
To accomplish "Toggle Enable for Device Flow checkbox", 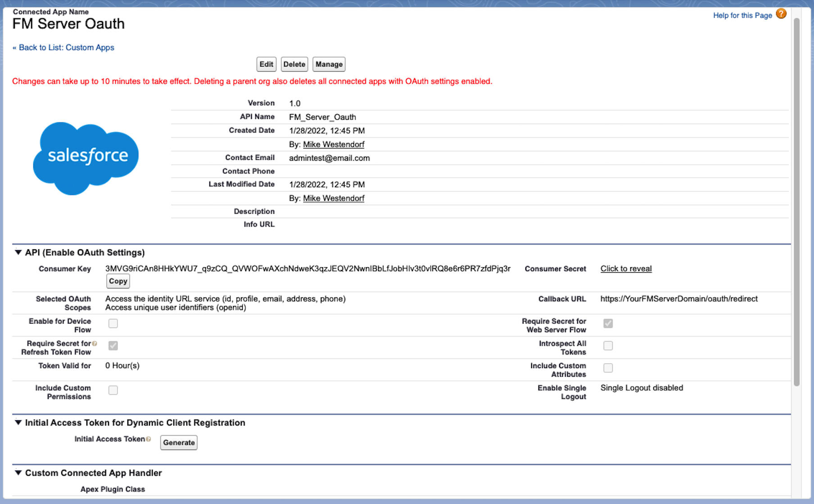I will click(x=113, y=324).
